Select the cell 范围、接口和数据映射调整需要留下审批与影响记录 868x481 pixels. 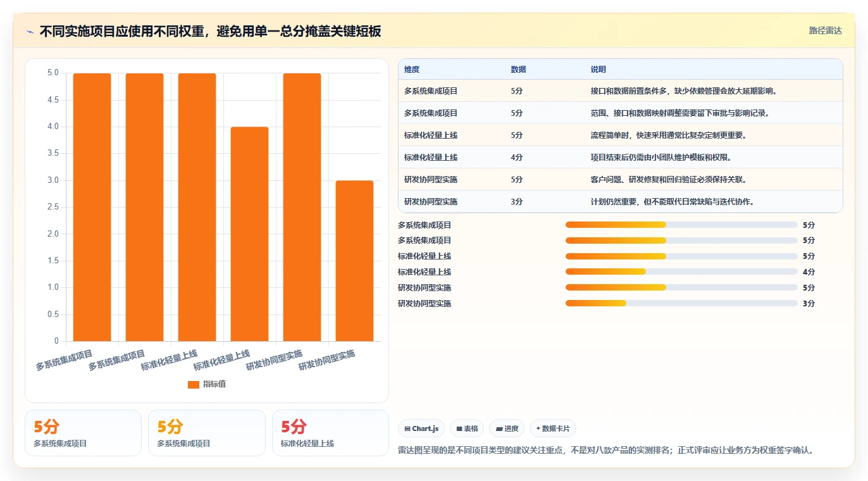click(679, 113)
